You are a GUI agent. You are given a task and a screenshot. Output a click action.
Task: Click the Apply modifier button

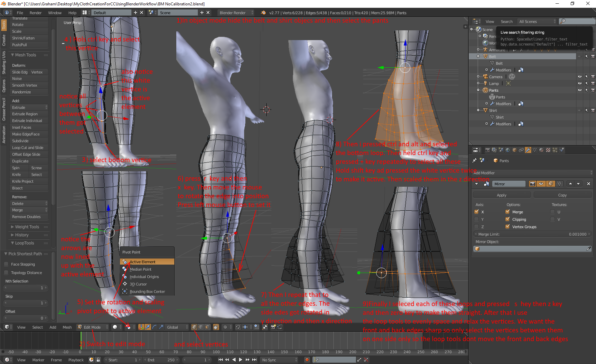point(502,195)
